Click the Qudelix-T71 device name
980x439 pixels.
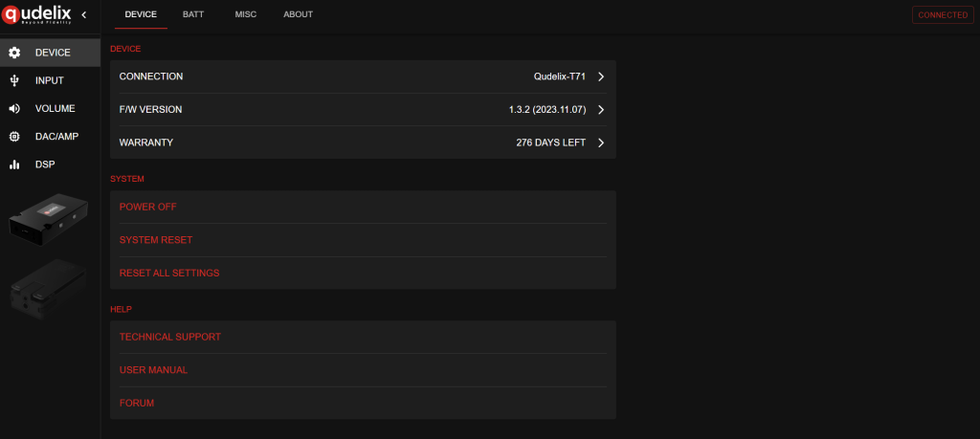(559, 77)
